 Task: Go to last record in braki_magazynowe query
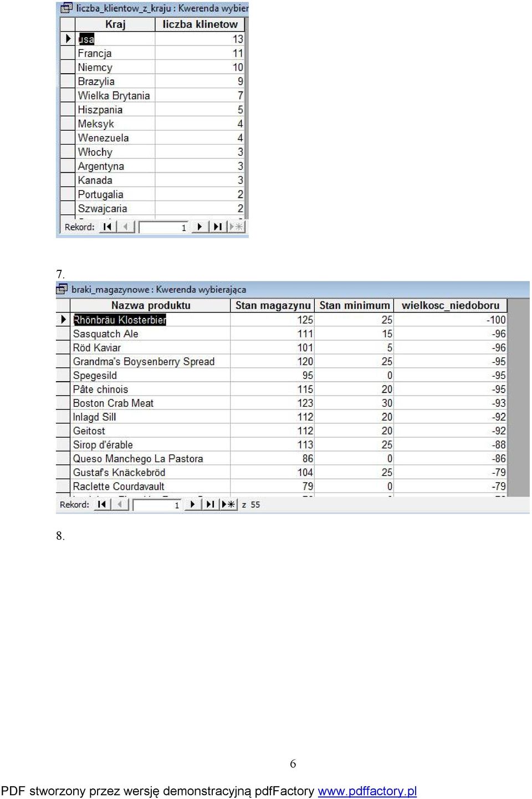[211, 504]
